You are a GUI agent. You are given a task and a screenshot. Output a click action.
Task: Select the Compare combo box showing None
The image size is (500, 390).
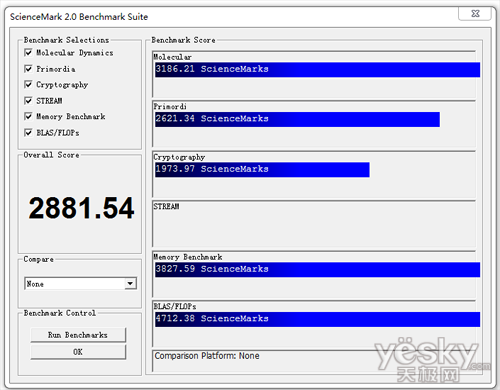click(80, 284)
